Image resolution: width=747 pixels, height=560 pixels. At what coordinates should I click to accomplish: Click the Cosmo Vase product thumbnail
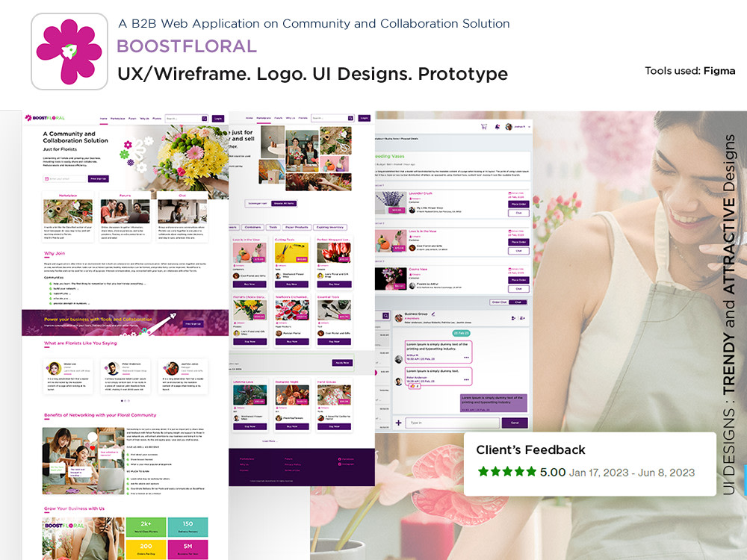pos(391,278)
